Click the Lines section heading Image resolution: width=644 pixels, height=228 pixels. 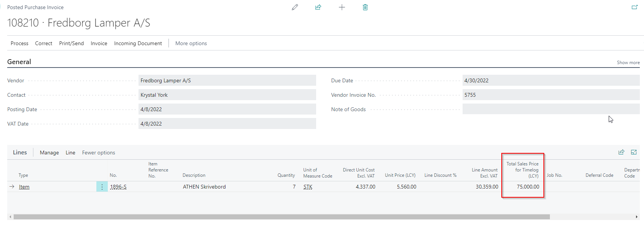coord(20,152)
